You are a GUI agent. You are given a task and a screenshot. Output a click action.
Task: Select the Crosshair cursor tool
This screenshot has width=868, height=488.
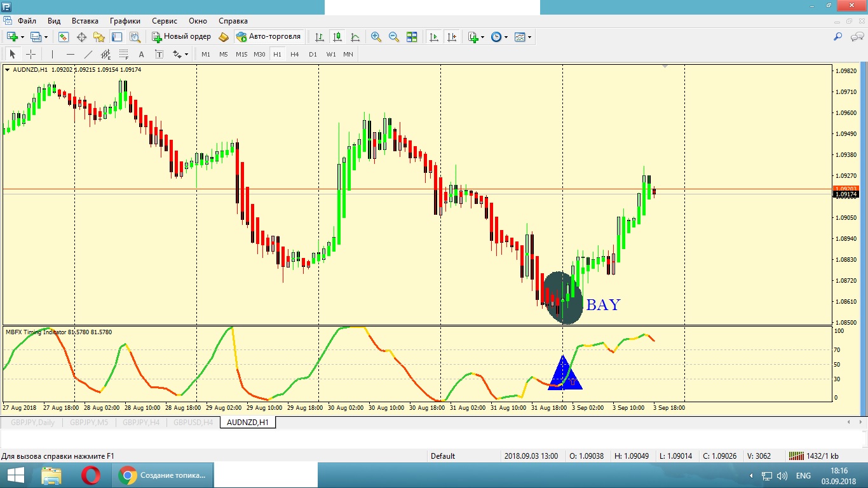coord(31,55)
